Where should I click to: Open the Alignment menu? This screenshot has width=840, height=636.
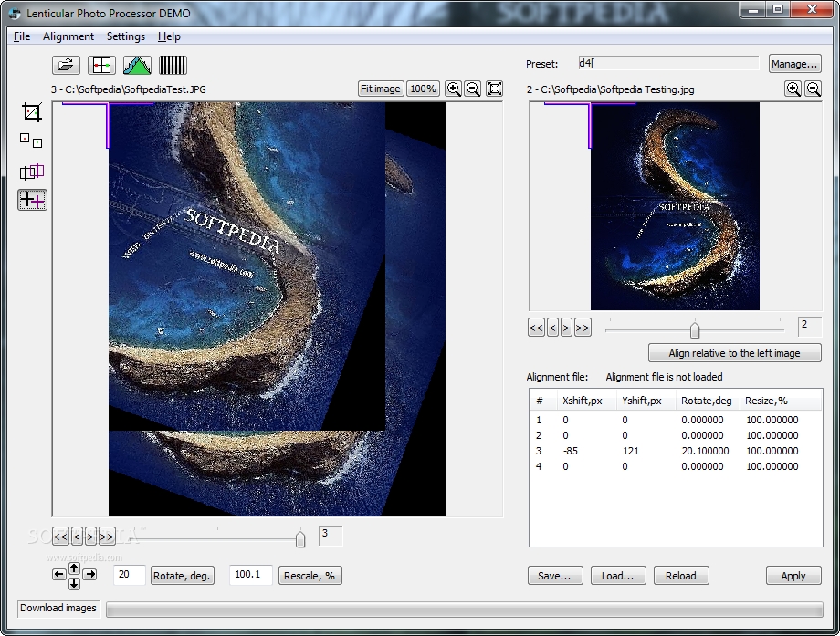click(68, 36)
